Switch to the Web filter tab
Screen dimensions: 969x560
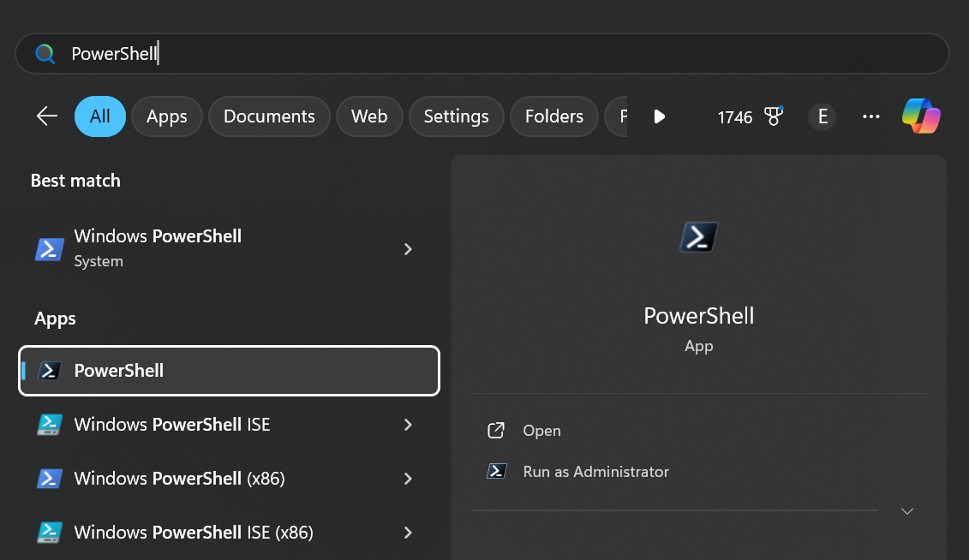pyautogui.click(x=369, y=116)
